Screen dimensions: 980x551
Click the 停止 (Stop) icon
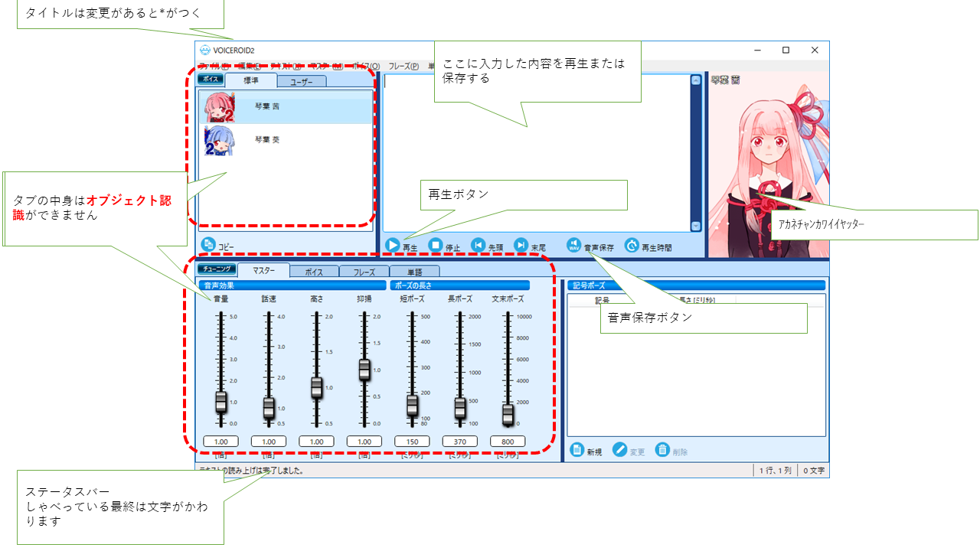click(436, 246)
